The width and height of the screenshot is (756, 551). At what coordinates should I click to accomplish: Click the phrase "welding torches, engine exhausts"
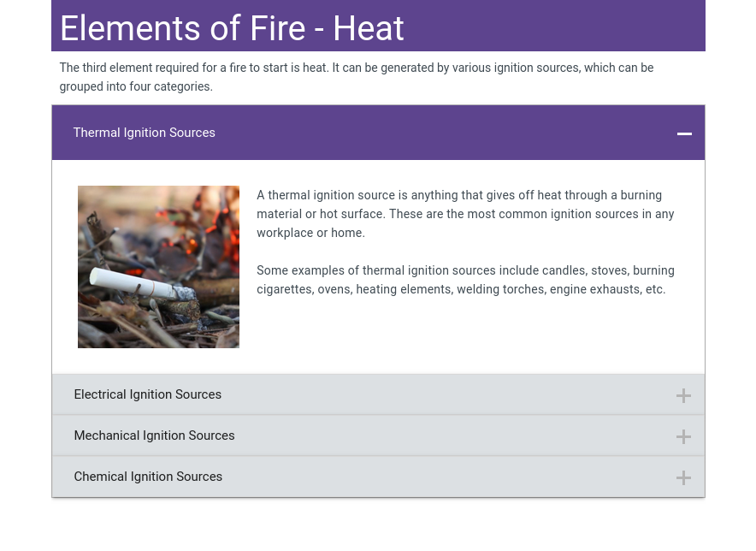tap(548, 289)
